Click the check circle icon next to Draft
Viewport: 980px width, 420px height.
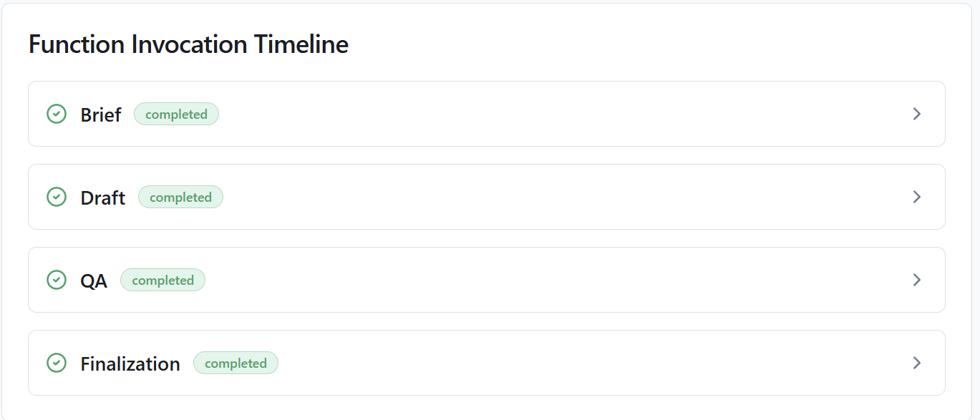(57, 197)
